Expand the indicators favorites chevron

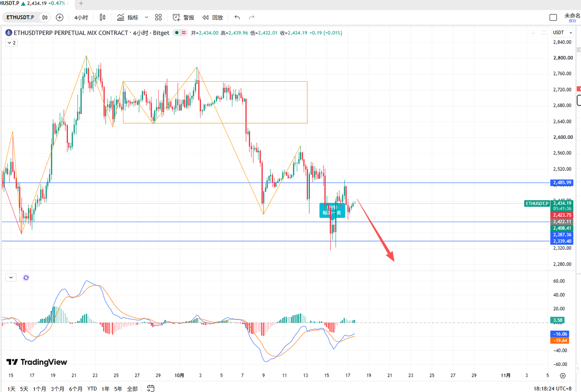(x=146, y=17)
